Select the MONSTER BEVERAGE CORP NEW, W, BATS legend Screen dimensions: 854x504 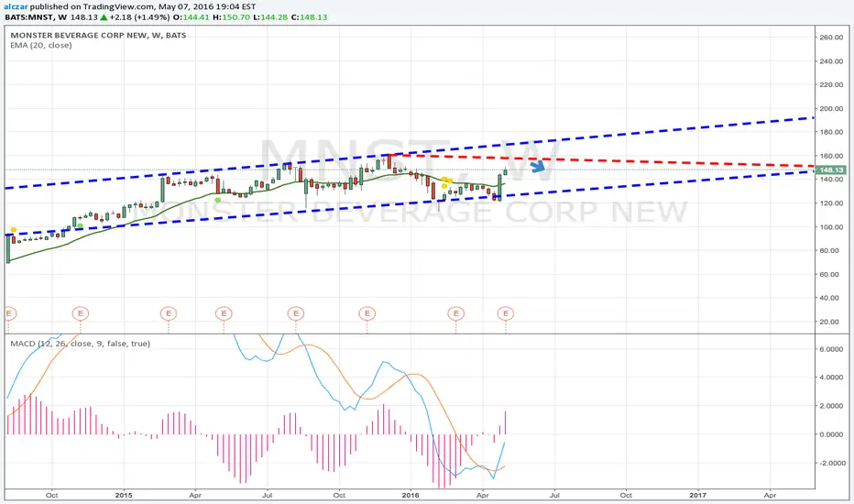coord(98,35)
